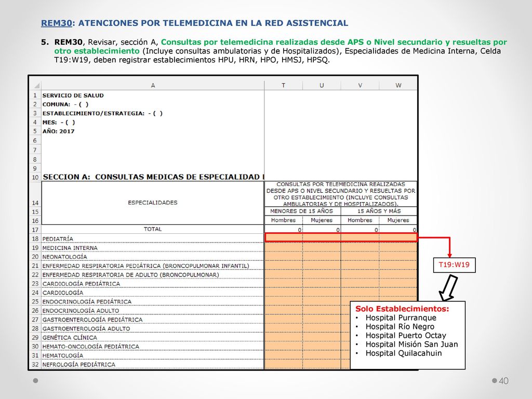532x399 pixels.
Task: Click the 'CARDIOLOGÍA PEDIÁTRICA' row label
Action: (81, 284)
